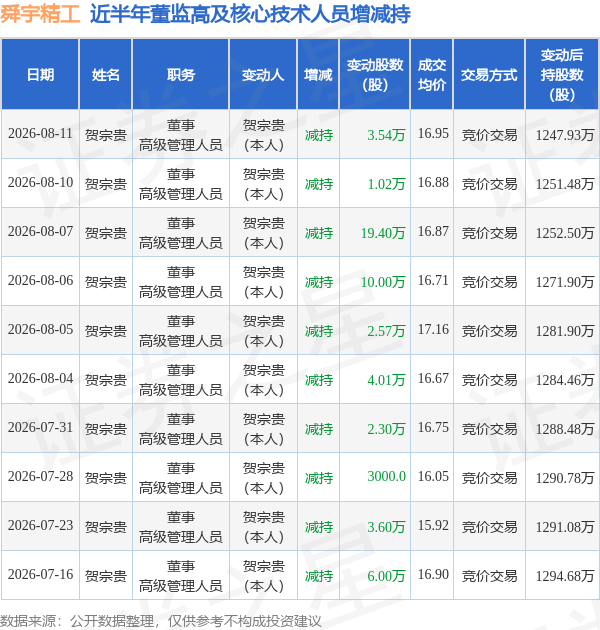Click the 数据来源 footer note
This screenshot has height=630, width=600.
pyautogui.click(x=161, y=621)
